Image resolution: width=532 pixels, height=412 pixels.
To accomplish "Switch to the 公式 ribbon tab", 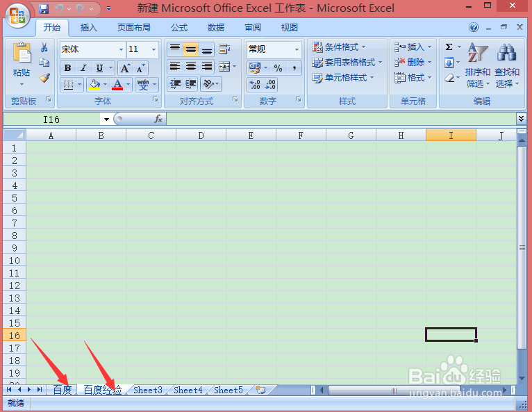I will point(179,28).
